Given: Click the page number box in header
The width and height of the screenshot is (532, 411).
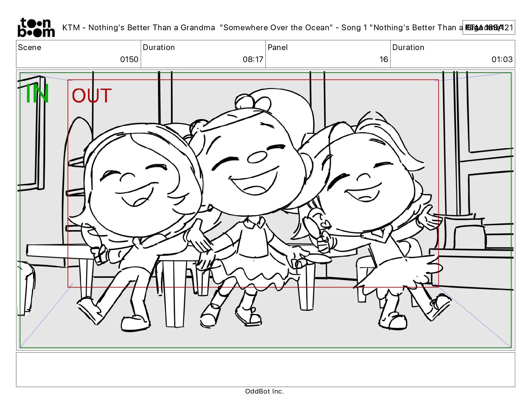Looking at the screenshot, I should (489, 28).
